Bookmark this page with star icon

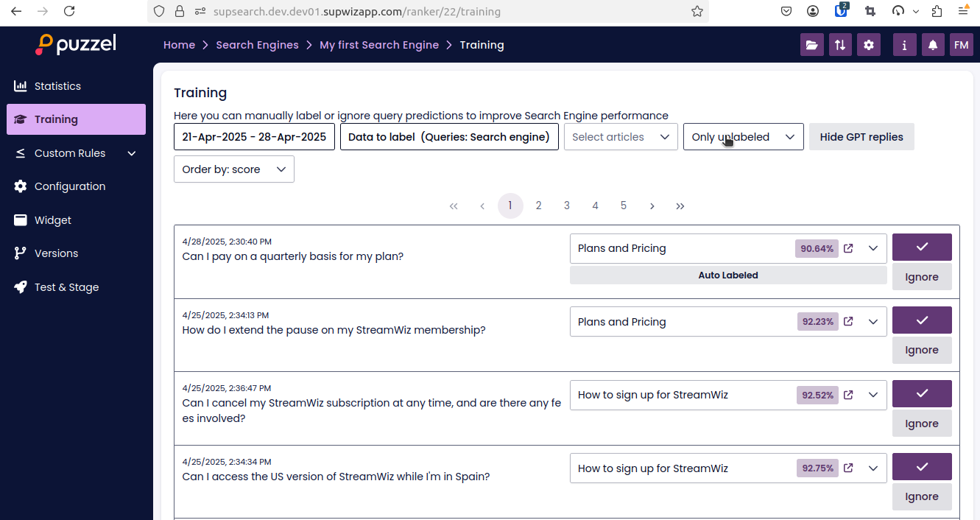[x=697, y=11]
